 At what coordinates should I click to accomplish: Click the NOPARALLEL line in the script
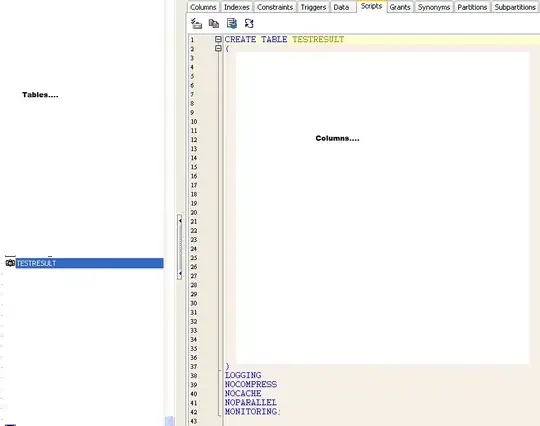pyautogui.click(x=251, y=402)
